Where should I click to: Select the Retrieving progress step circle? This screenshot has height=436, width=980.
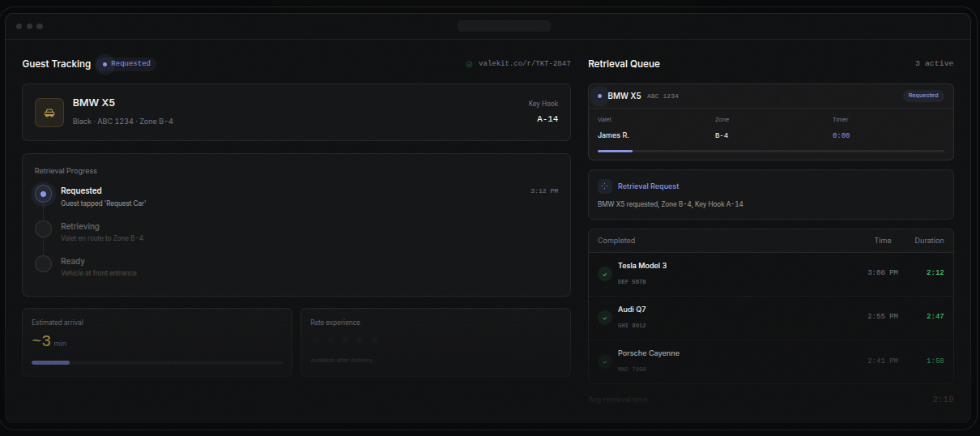44,229
